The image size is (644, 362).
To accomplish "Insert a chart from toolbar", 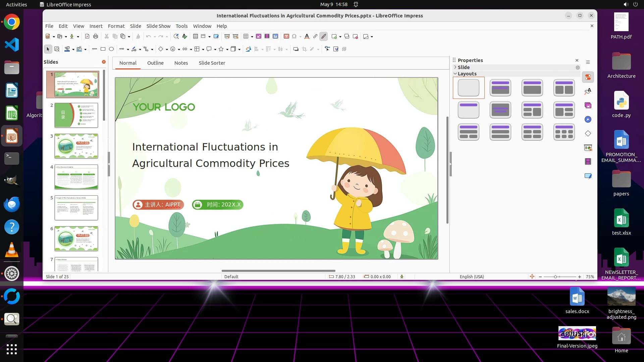I will point(275,37).
